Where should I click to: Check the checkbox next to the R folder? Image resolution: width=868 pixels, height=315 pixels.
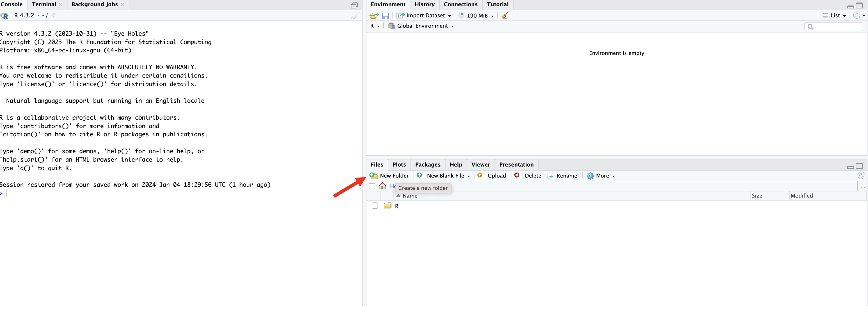[375, 206]
